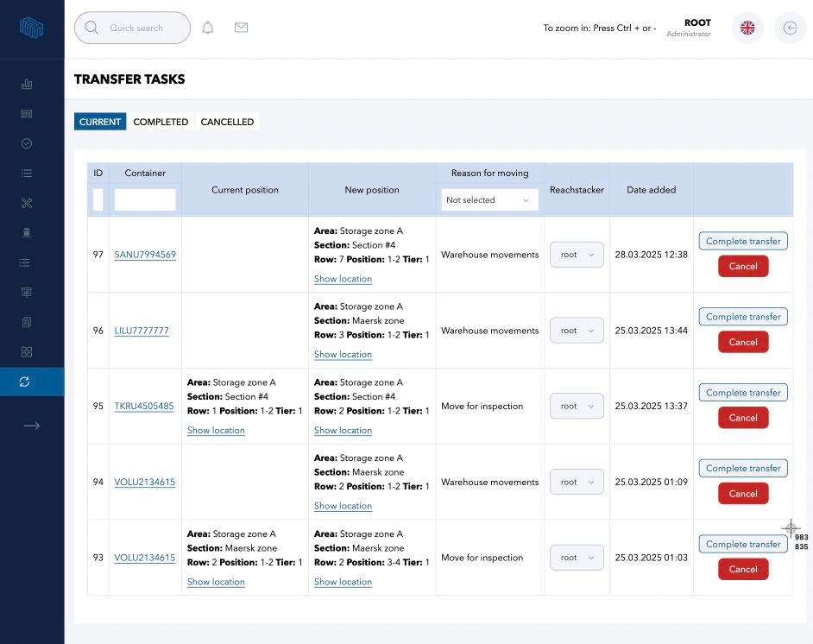Open the presentation board sidebar icon
Screen dimensions: 813x644
(27, 293)
